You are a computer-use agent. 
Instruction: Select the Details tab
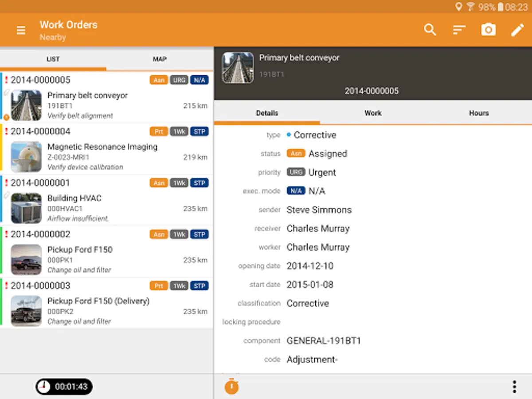pyautogui.click(x=267, y=113)
